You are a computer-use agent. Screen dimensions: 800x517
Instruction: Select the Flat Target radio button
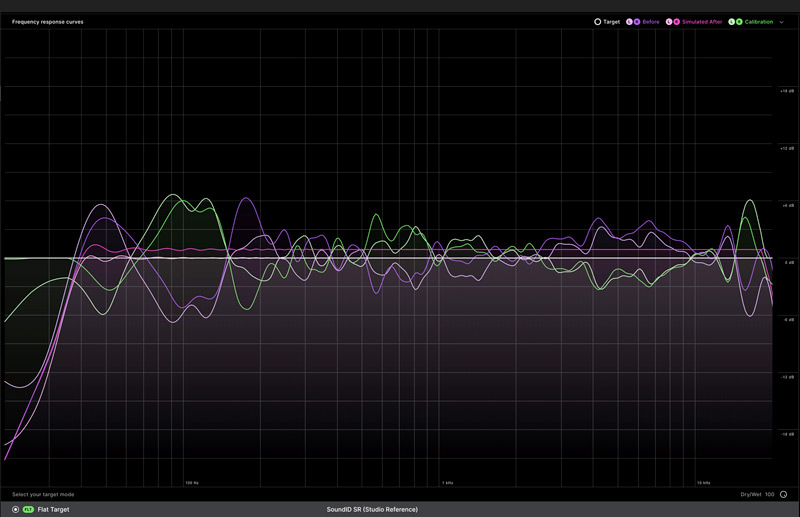click(x=15, y=509)
